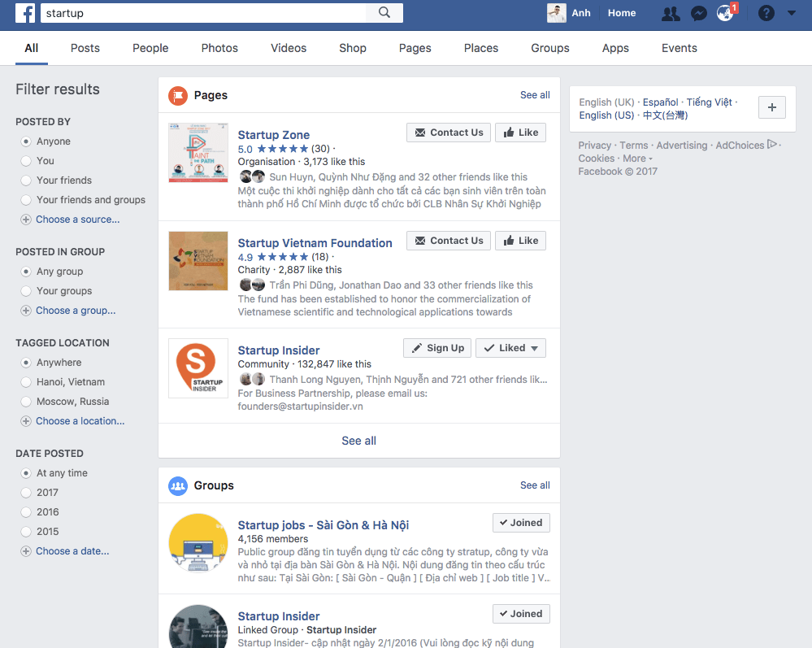
Task: Open the Messenger icon
Action: tap(698, 13)
